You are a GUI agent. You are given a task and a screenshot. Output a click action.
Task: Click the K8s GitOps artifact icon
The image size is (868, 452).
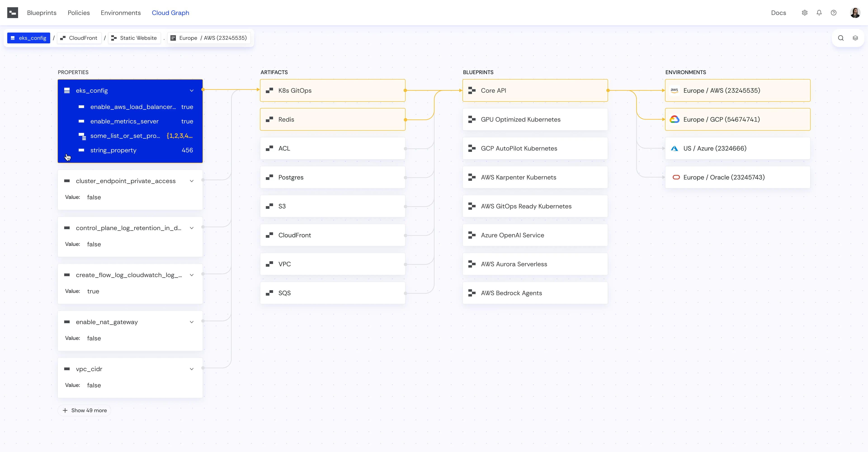pos(269,90)
